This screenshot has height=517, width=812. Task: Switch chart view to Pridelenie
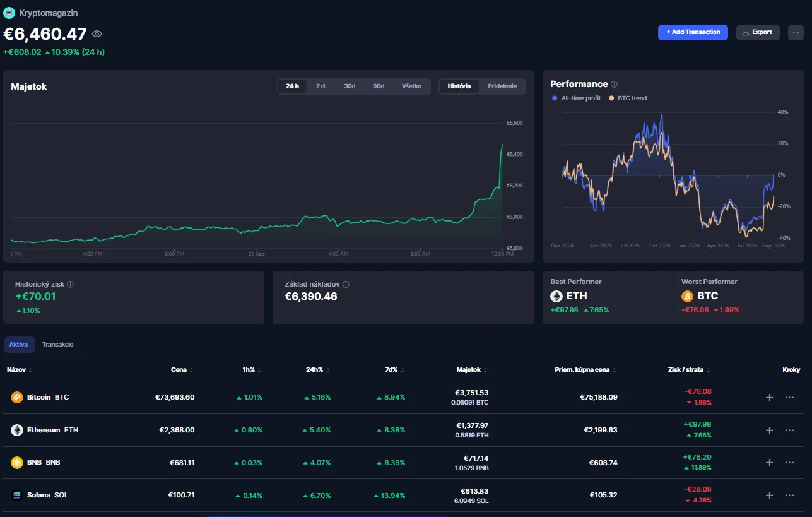coord(502,86)
